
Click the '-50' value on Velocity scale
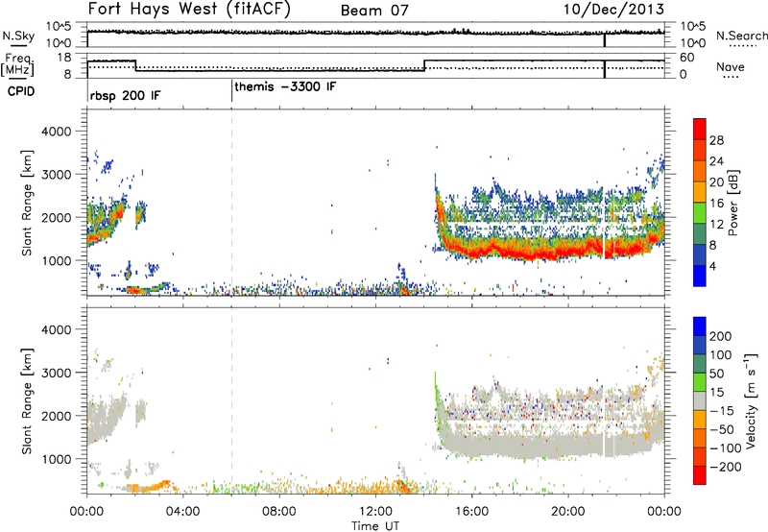pyautogui.click(x=722, y=429)
